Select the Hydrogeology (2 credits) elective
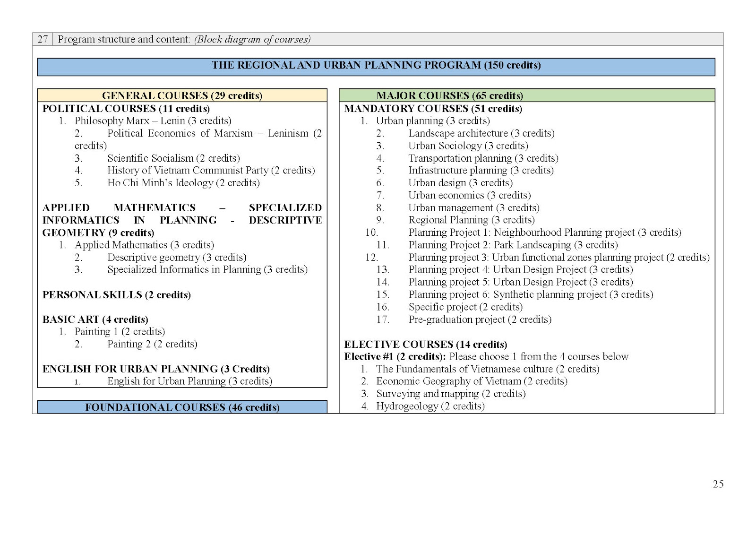 click(x=430, y=406)
